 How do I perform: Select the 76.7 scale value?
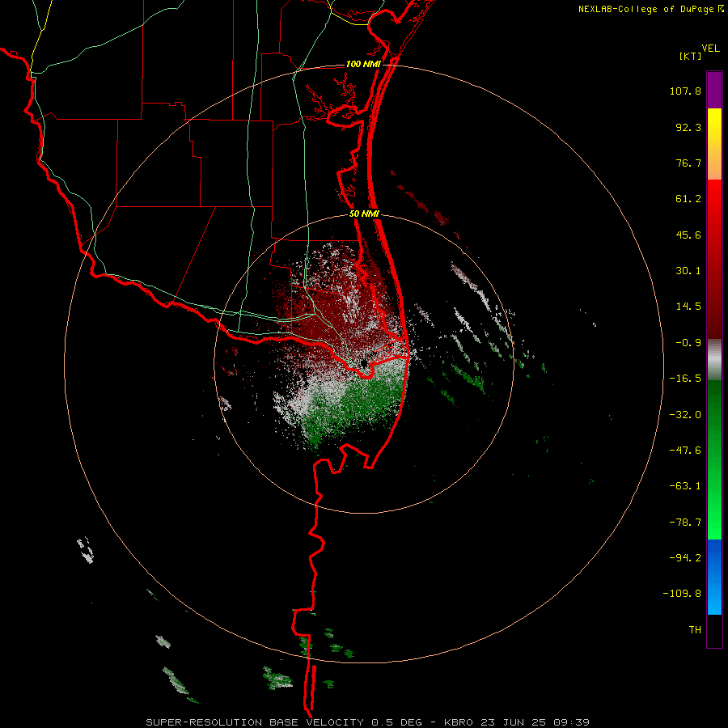[x=688, y=163]
